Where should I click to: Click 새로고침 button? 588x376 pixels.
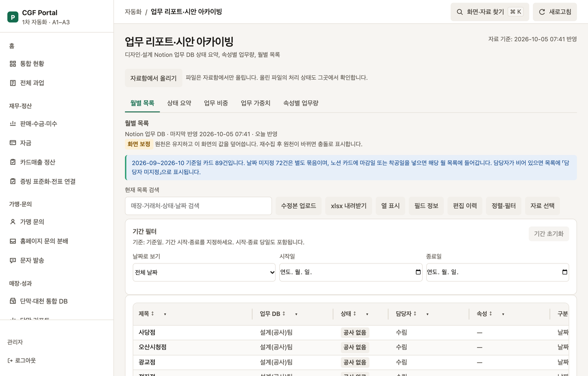pos(555,12)
